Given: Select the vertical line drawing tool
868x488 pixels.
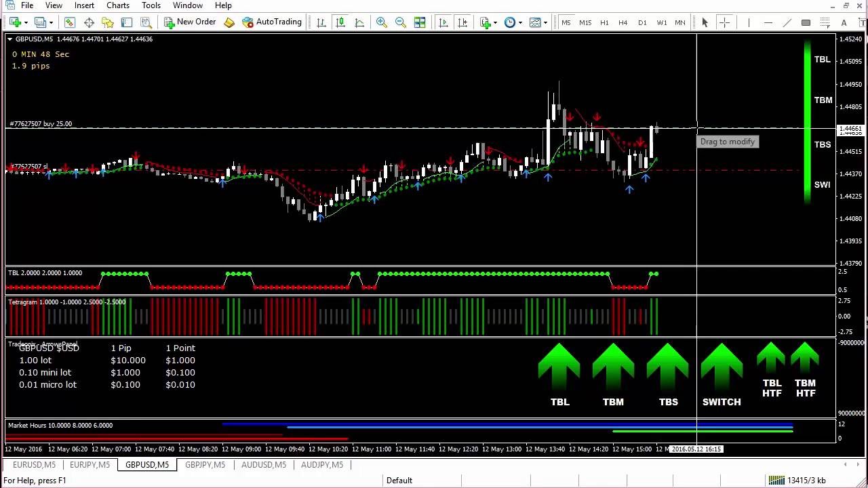Looking at the screenshot, I should pyautogui.click(x=749, y=22).
